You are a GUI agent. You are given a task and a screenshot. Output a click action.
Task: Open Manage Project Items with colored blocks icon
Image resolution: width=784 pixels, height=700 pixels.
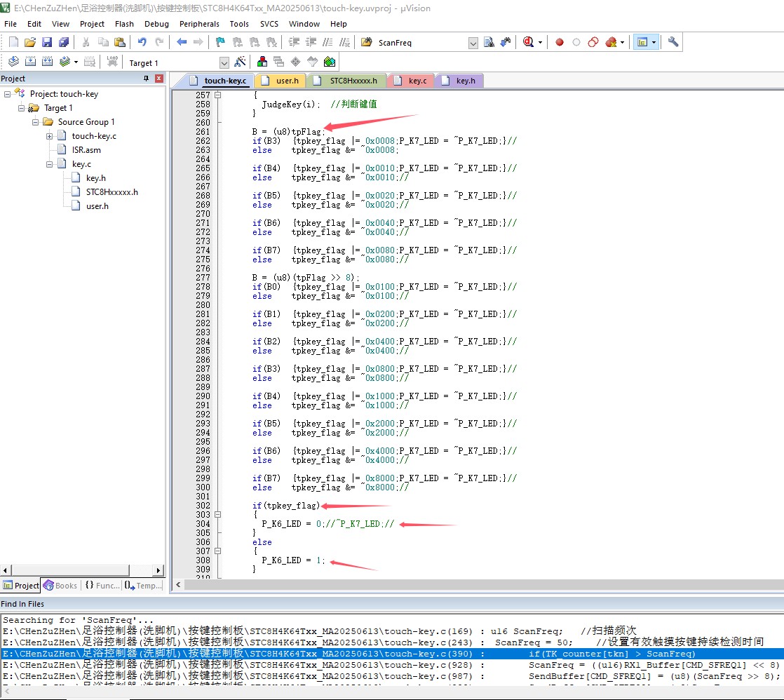point(262,62)
